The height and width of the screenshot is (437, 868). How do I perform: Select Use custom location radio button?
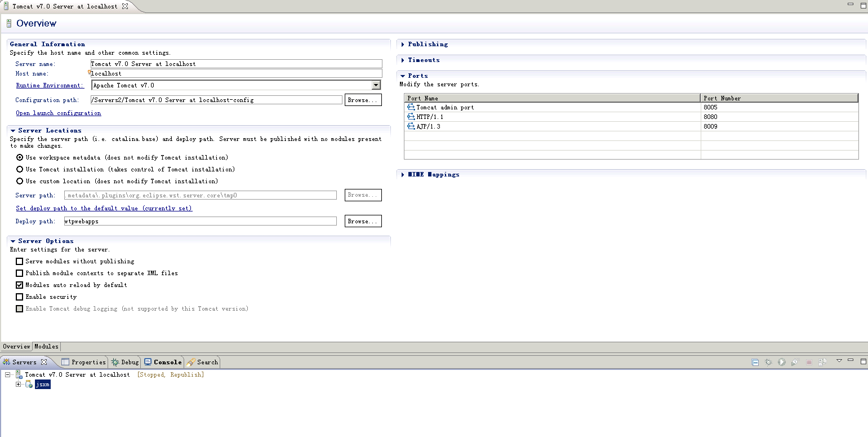tap(20, 181)
